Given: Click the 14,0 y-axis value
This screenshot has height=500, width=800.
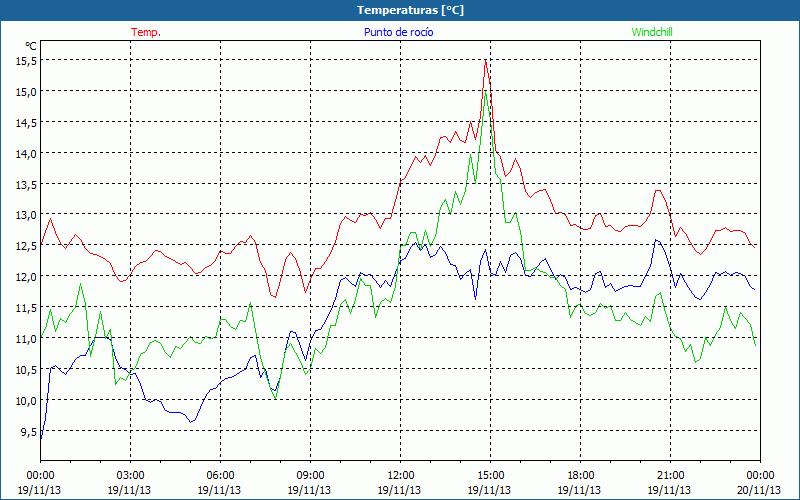Looking at the screenshot, I should [x=27, y=154].
